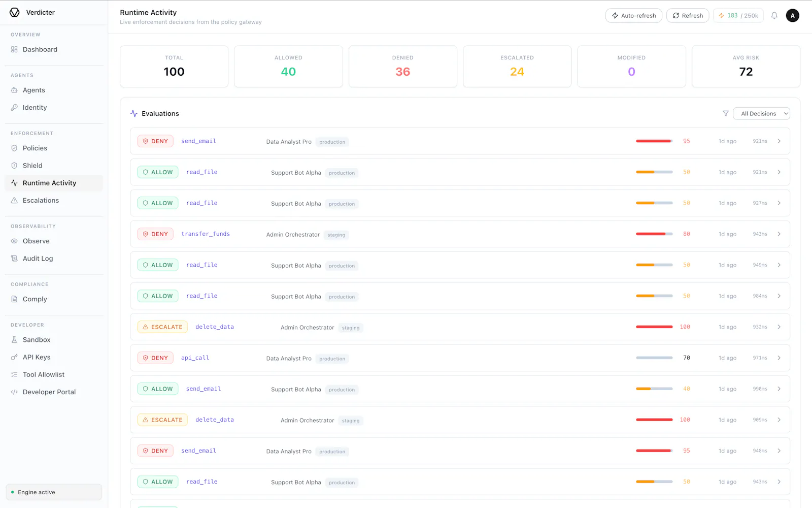812x508 pixels.
Task: Open the Policies page
Action: point(54,148)
